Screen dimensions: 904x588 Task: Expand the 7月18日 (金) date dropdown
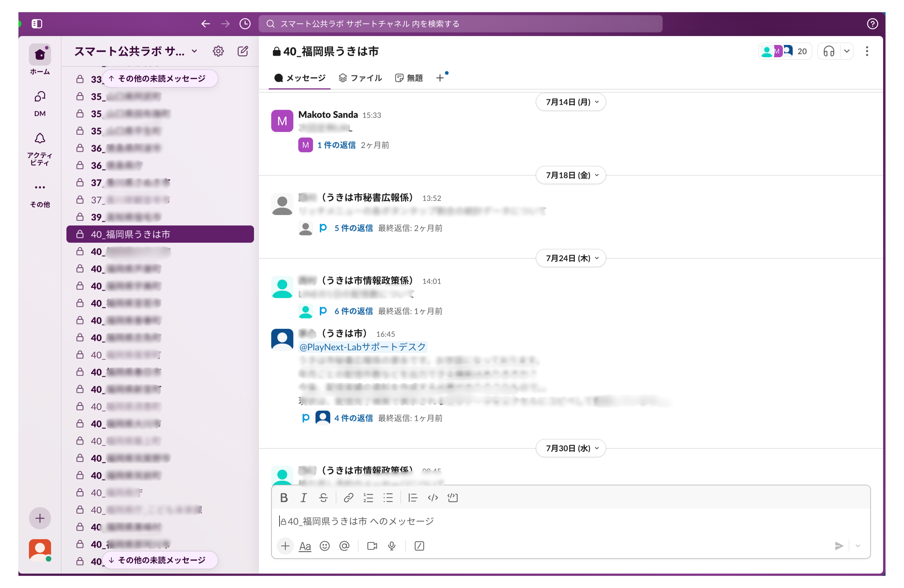(570, 175)
